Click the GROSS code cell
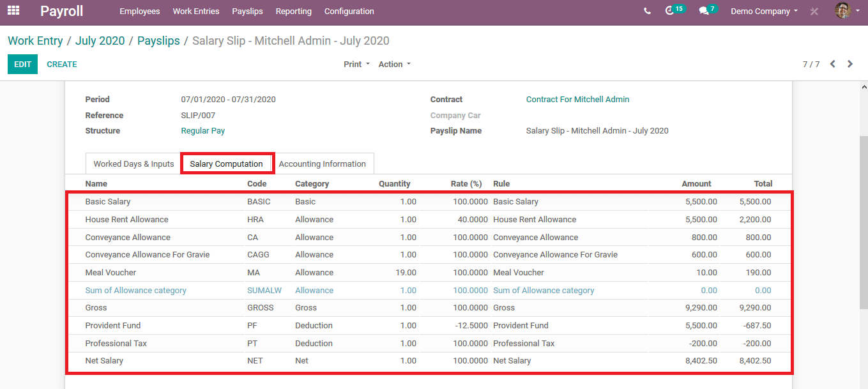 pyautogui.click(x=261, y=308)
